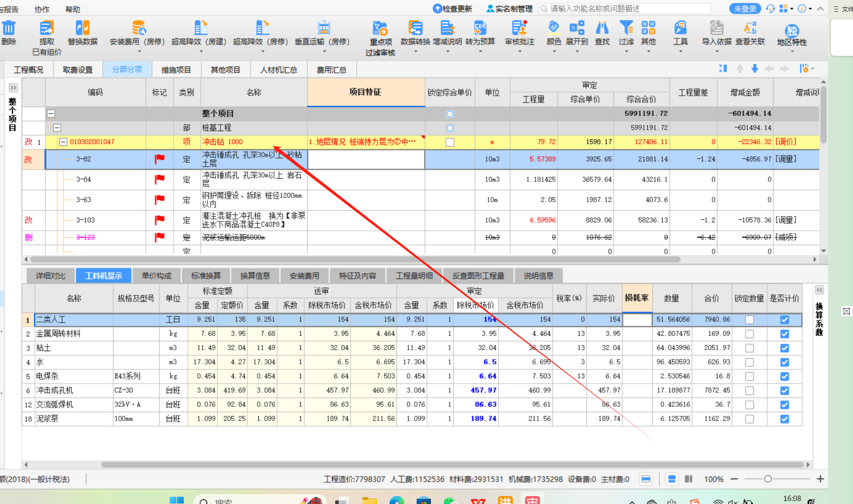
Task: Switch to the 取费设置 tab
Action: (x=77, y=70)
